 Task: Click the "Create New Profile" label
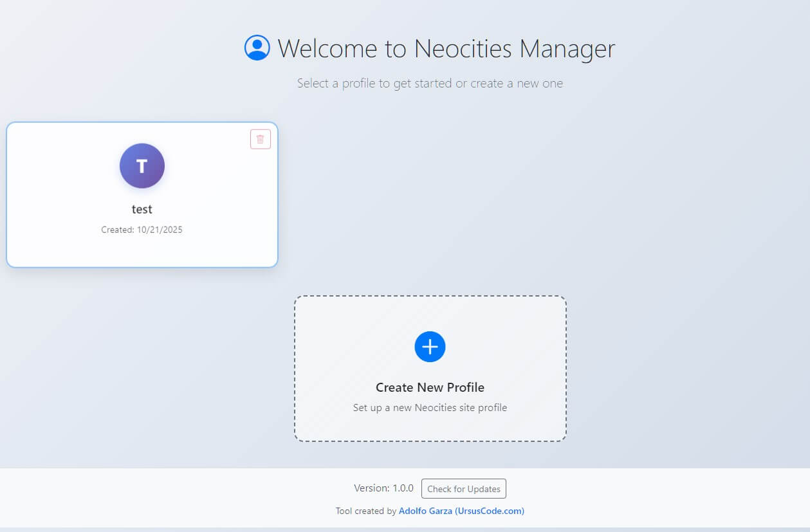click(430, 387)
